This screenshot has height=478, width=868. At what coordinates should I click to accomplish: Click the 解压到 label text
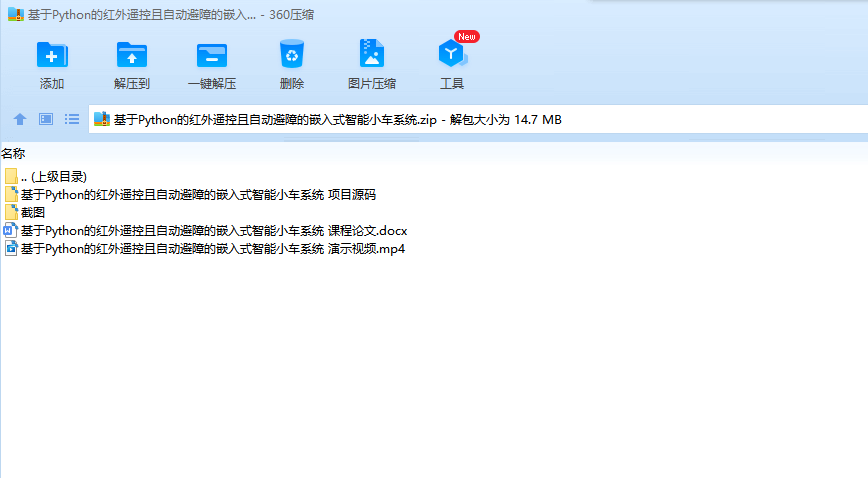[x=132, y=84]
